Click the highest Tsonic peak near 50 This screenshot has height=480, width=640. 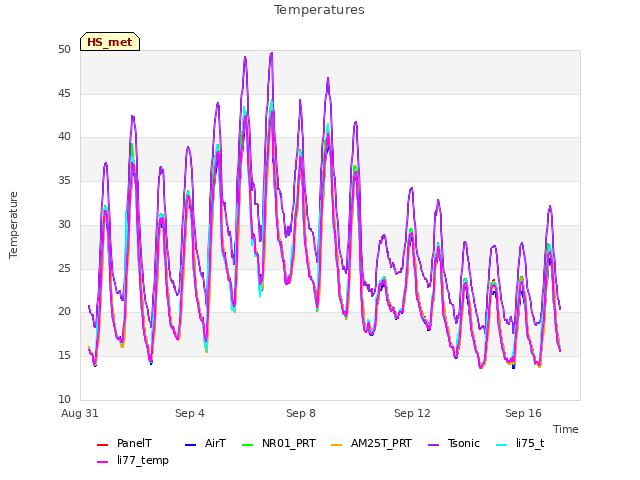(x=271, y=53)
